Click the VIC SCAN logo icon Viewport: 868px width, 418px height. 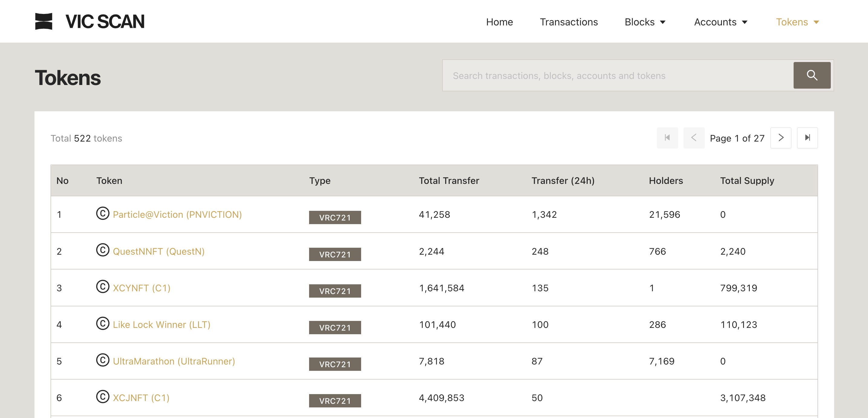(x=44, y=21)
